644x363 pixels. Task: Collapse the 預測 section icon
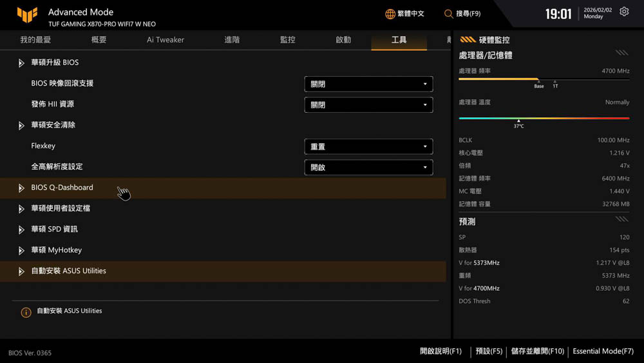621,219
